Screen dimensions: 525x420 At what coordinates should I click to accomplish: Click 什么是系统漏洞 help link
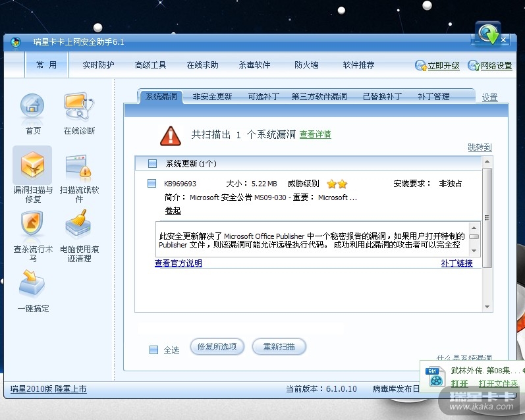tap(464, 357)
